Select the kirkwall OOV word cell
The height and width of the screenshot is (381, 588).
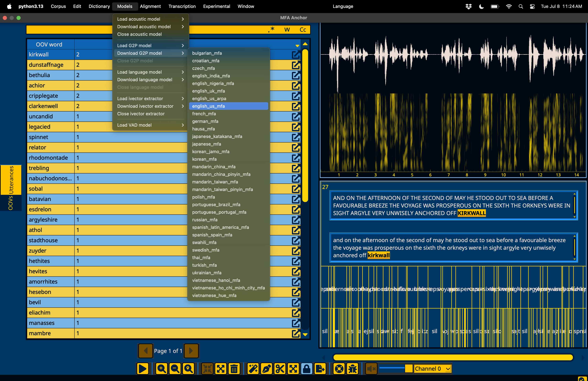tap(51, 55)
